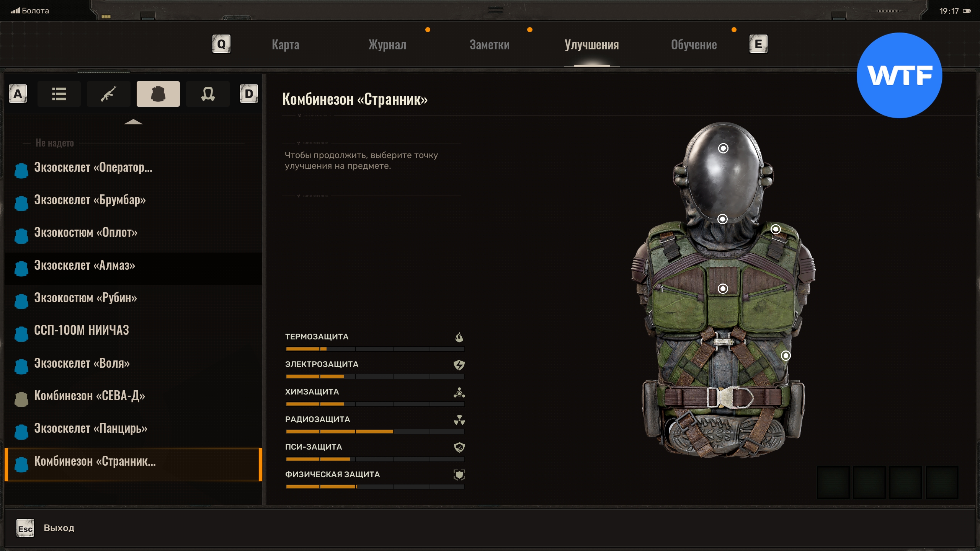The image size is (980, 551).
Task: Open the helmet category icon
Action: (207, 94)
